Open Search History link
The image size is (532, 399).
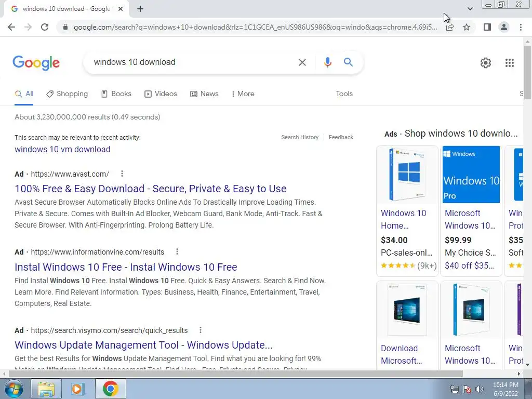tap(300, 137)
